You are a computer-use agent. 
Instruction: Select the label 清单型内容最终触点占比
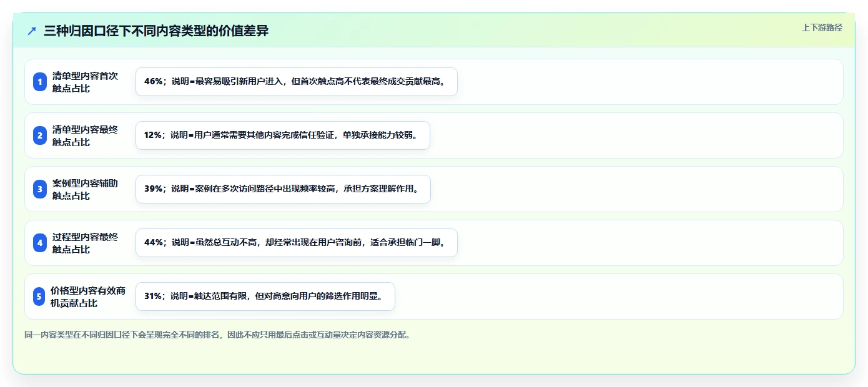point(86,135)
